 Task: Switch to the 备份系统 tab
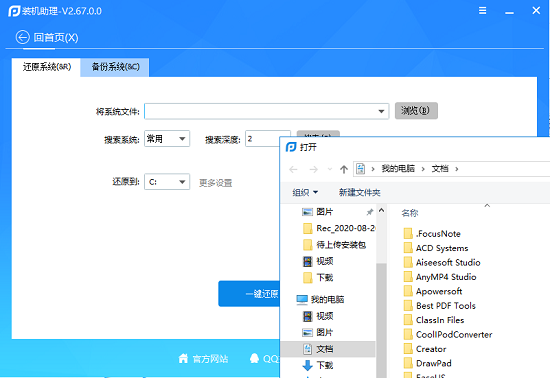(115, 67)
